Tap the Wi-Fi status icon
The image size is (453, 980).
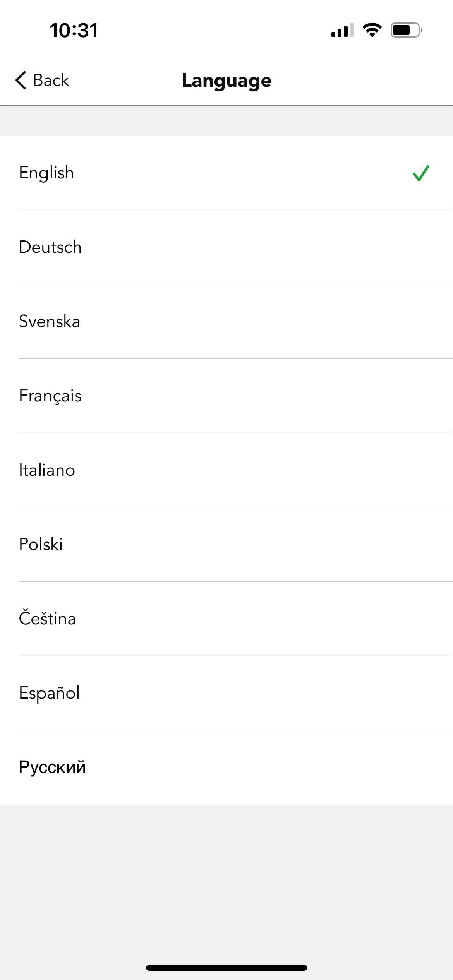(x=372, y=30)
